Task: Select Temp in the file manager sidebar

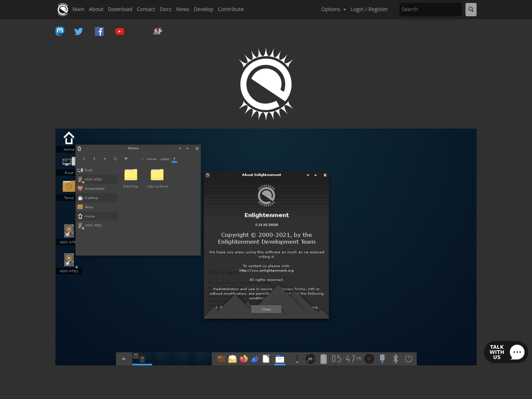Action: coord(97,207)
